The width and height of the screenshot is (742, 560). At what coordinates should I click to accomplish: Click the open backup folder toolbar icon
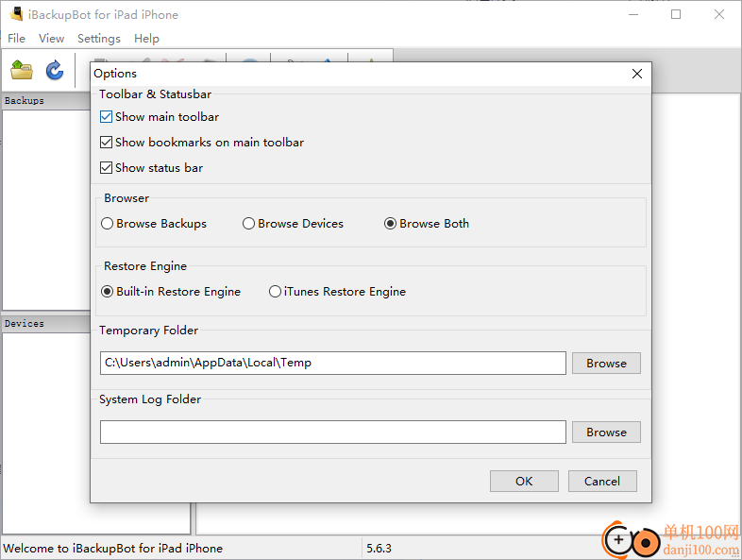22,70
